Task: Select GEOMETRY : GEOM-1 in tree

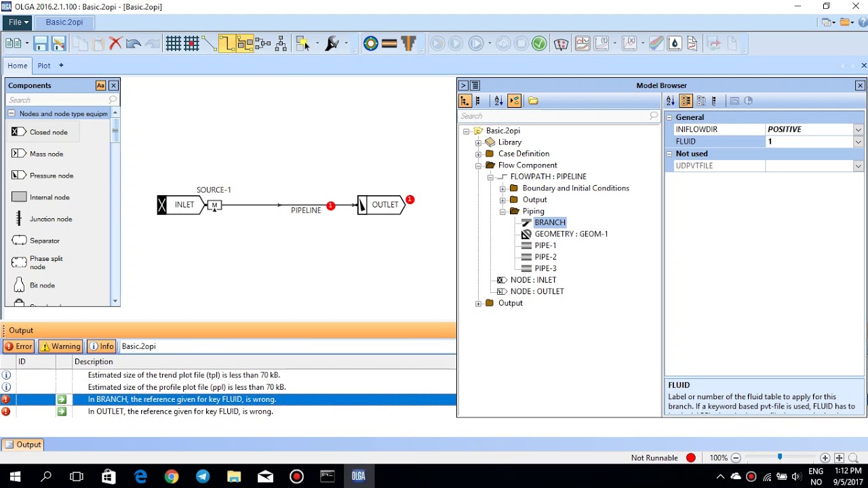Action: click(571, 234)
